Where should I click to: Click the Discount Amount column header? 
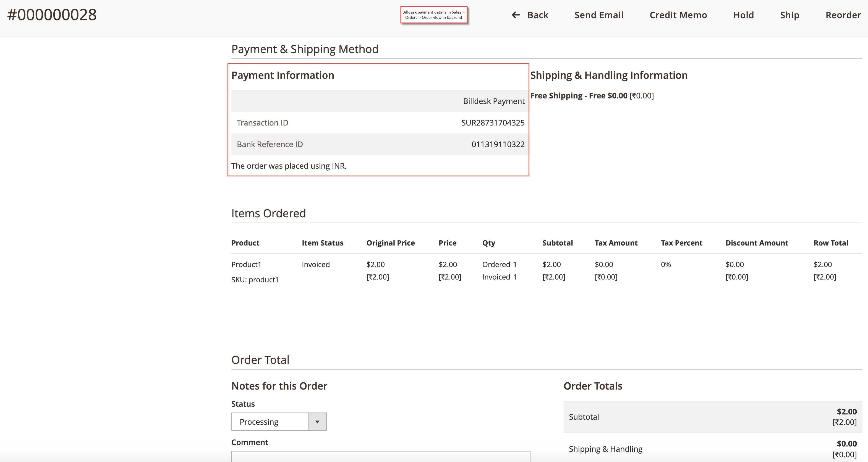pos(757,243)
